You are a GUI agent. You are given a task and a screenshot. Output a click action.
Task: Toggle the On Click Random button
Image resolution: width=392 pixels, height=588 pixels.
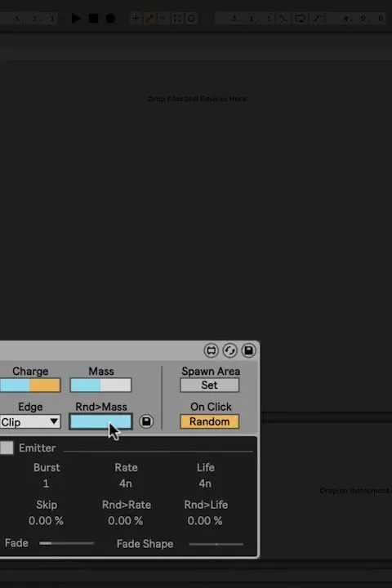click(x=209, y=421)
